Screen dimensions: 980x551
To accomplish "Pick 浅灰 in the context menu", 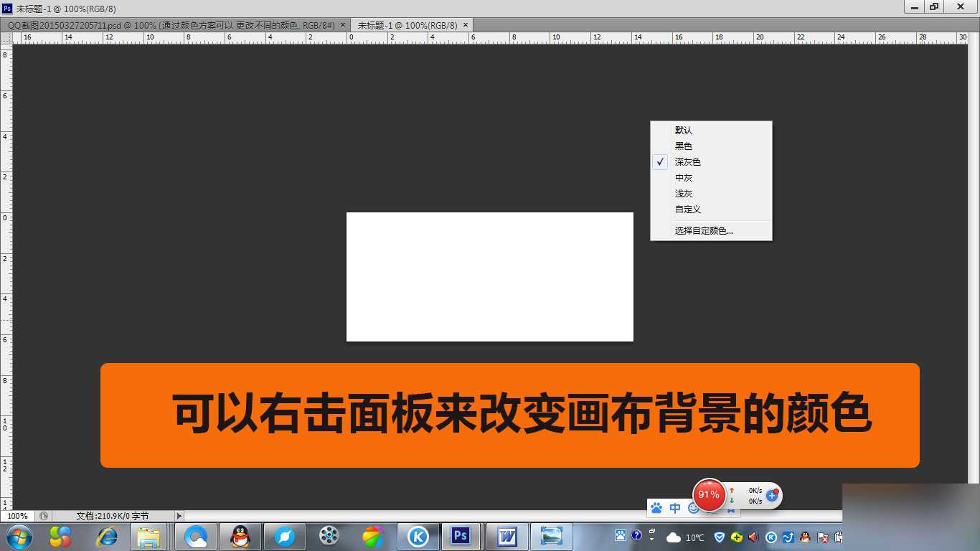I will click(711, 194).
